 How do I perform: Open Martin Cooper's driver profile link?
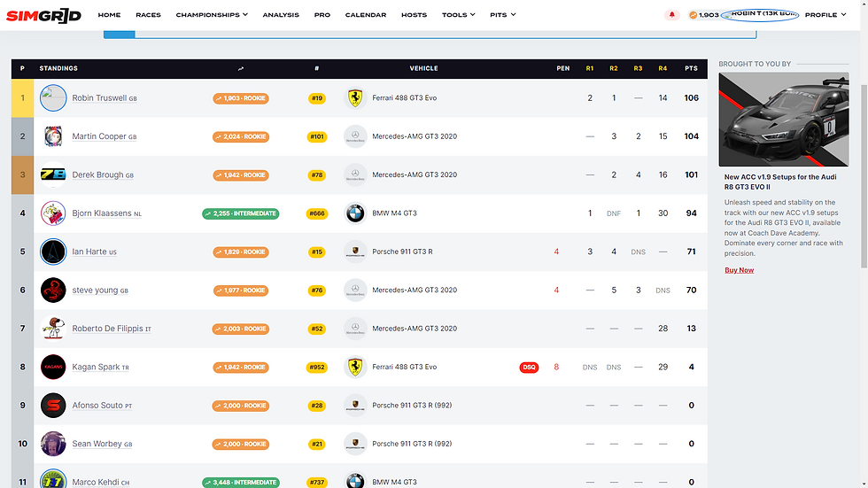tap(105, 136)
